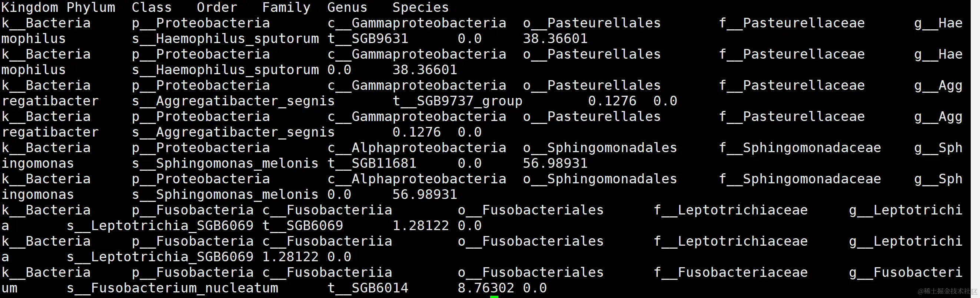Click the Genus column header
Viewport: 980px width, 298px height.
coord(347,7)
